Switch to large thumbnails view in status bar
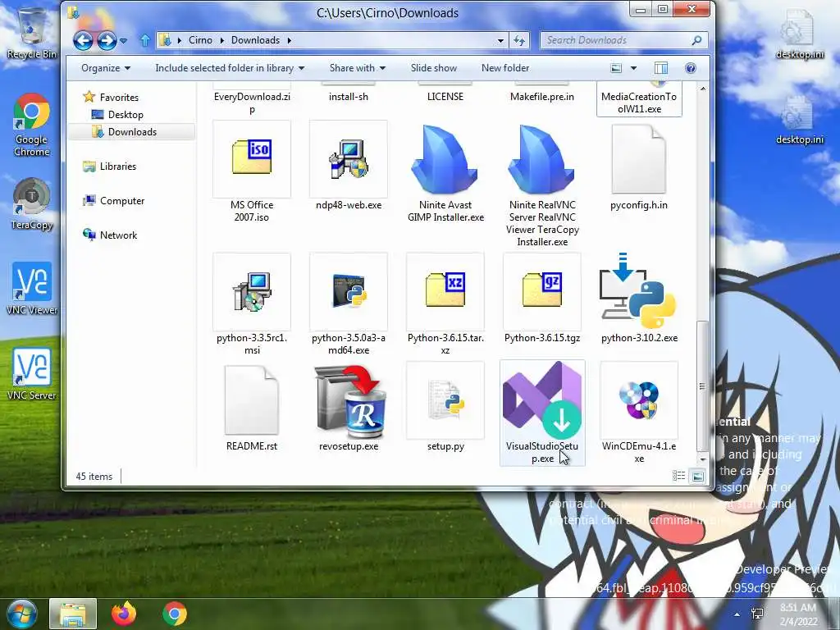 (697, 476)
